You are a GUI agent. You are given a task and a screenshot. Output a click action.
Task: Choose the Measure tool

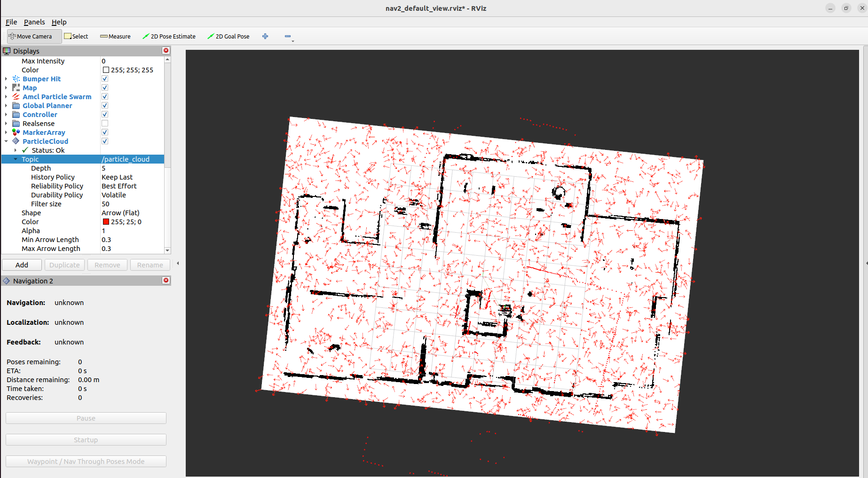click(x=115, y=36)
